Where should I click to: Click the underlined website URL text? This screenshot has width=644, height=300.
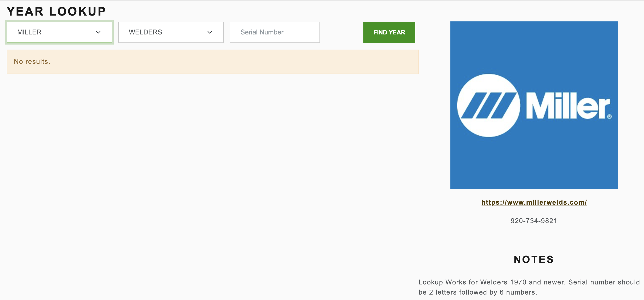click(534, 202)
